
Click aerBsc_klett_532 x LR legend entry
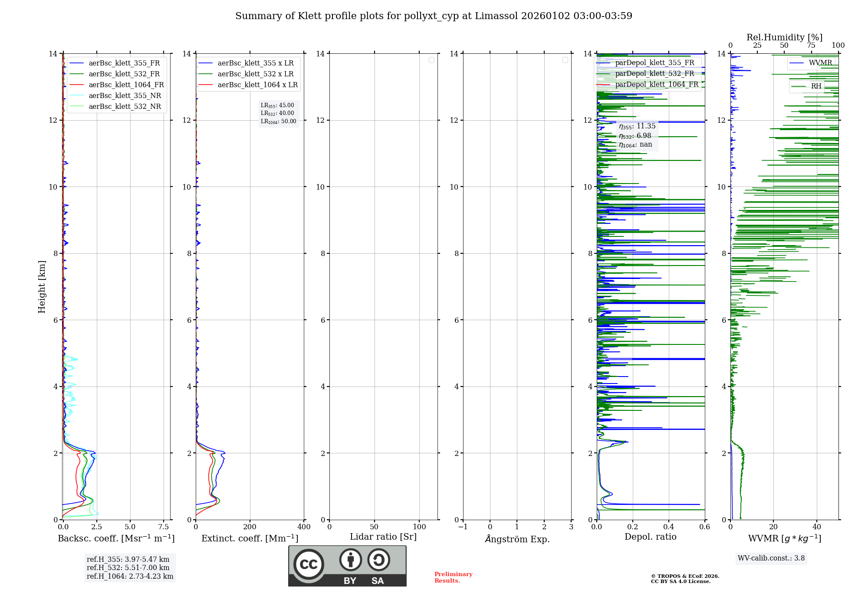(255, 74)
